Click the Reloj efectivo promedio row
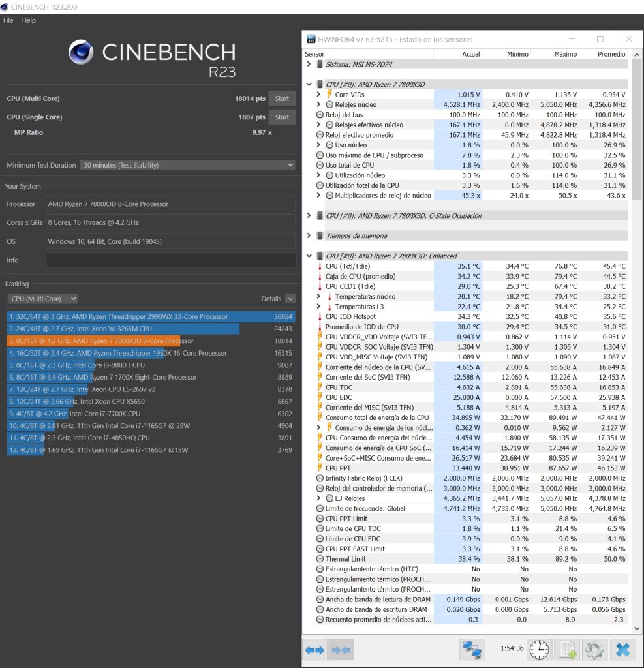Screen dimensions: 644x668 click(x=471, y=134)
